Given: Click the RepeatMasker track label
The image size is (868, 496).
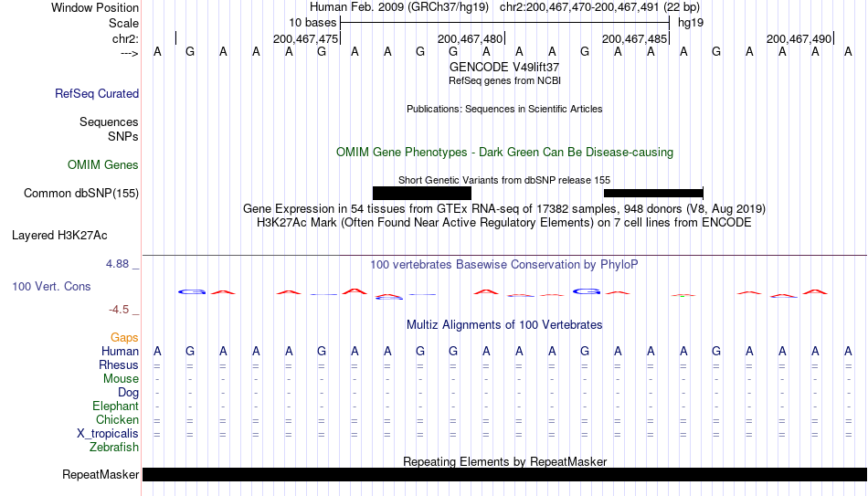Looking at the screenshot, I should point(101,474).
